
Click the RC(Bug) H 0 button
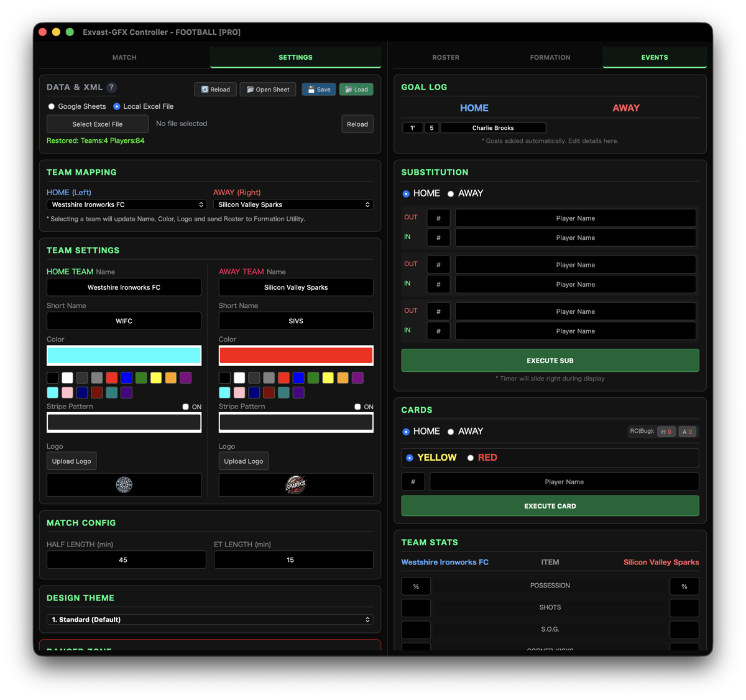[x=666, y=431]
